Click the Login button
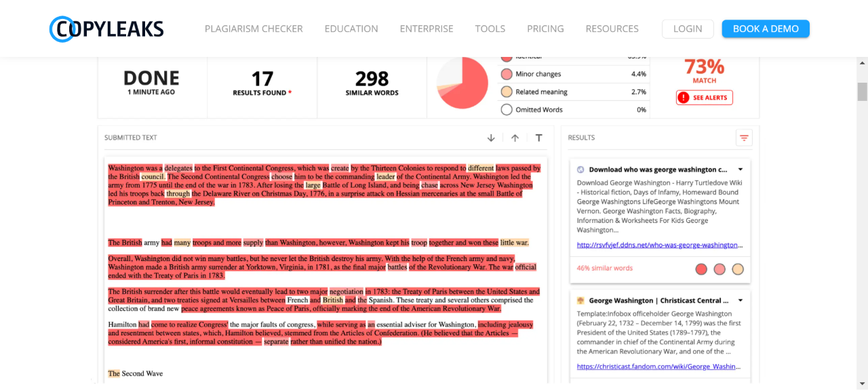Screen dimensions: 868x391 tap(688, 28)
